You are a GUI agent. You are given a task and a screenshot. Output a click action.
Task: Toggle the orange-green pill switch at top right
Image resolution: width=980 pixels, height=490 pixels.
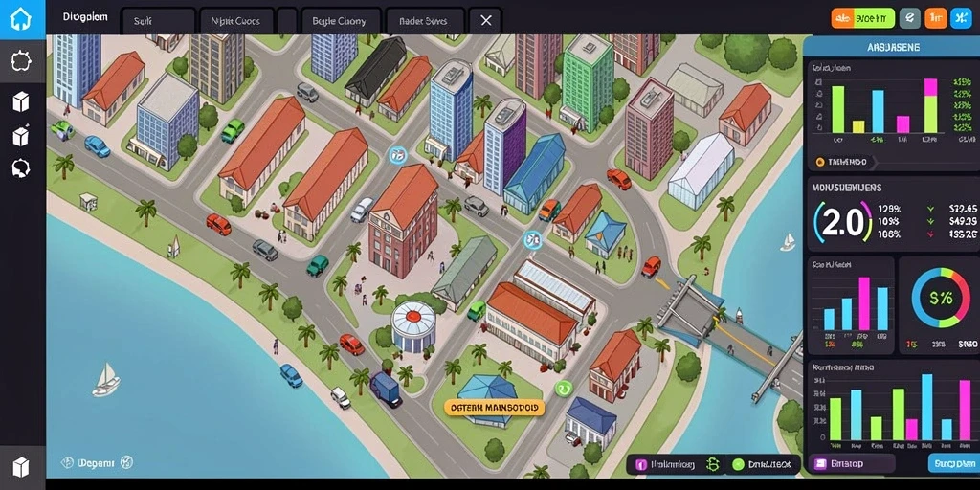tap(863, 19)
